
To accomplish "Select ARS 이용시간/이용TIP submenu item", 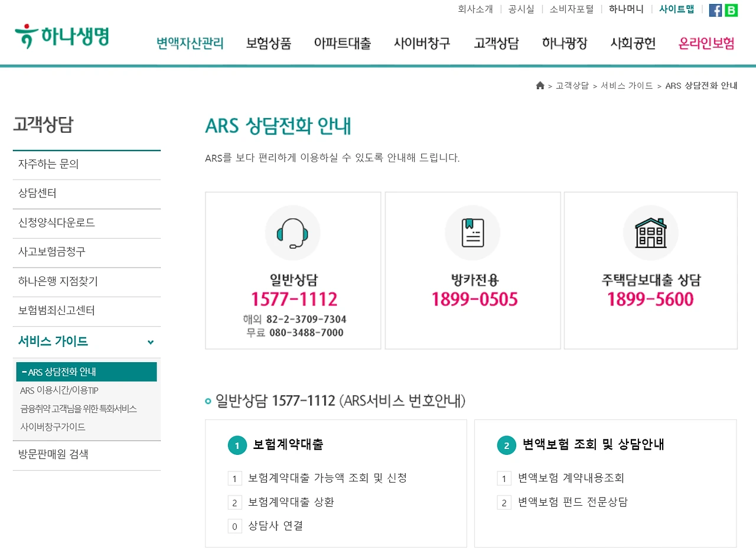I will 59,390.
